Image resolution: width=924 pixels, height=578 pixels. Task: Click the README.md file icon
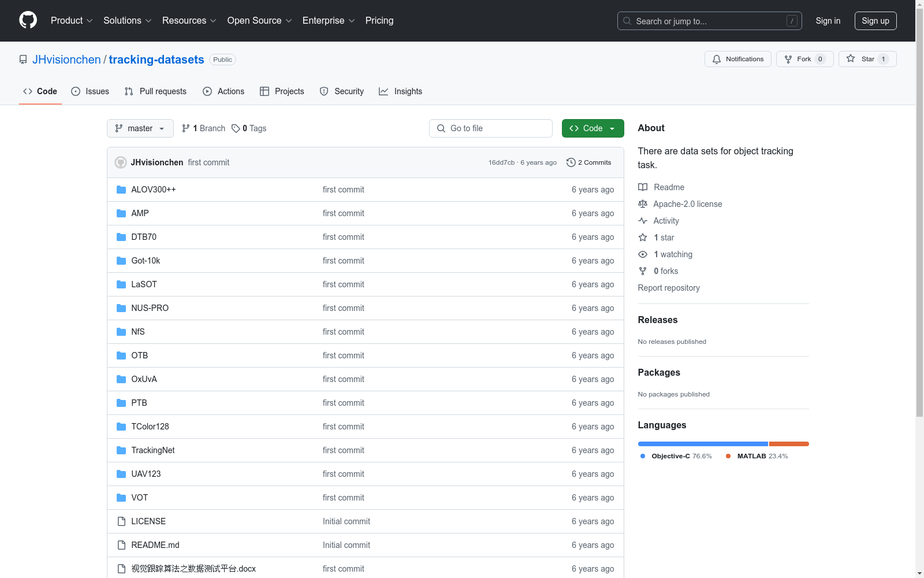pyautogui.click(x=121, y=545)
